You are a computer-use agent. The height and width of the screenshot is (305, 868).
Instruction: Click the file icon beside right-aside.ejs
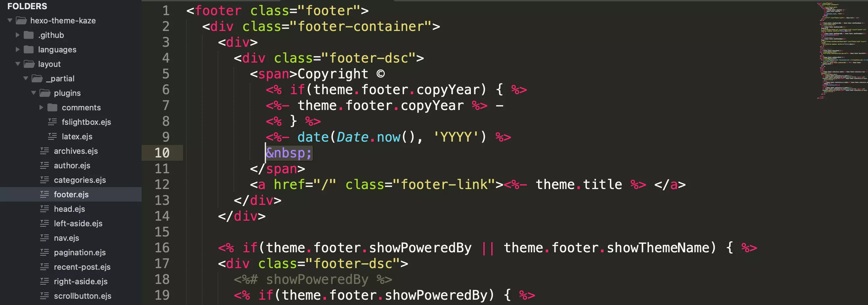[x=44, y=281]
